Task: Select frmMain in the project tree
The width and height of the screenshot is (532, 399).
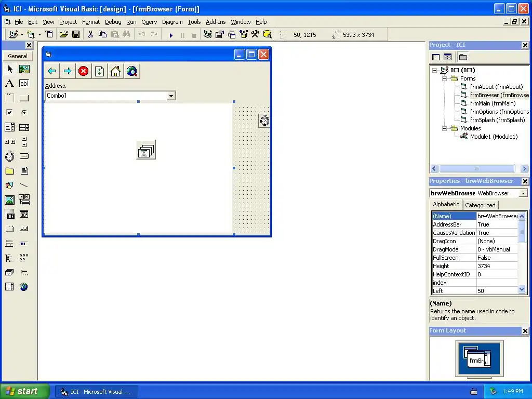Action: [493, 103]
